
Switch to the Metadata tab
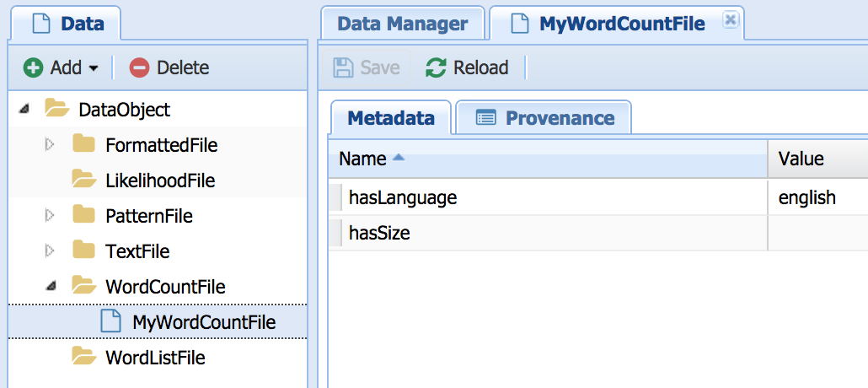391,118
